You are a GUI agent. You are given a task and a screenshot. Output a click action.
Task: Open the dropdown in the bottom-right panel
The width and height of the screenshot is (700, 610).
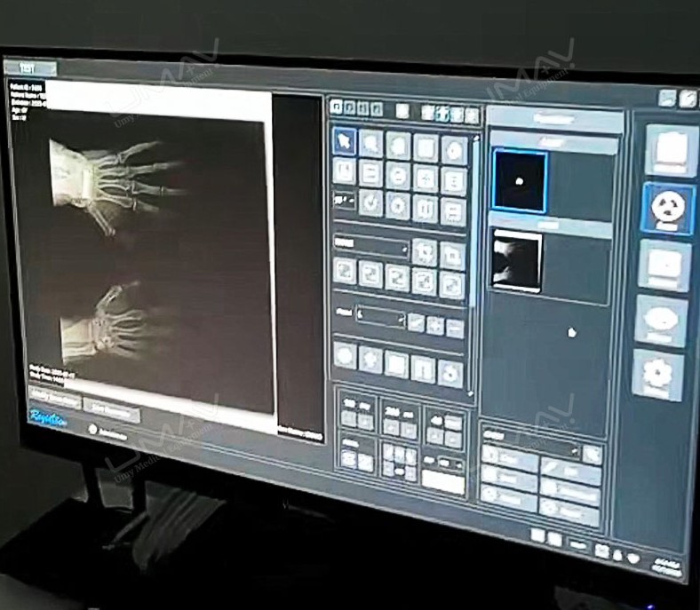click(531, 449)
